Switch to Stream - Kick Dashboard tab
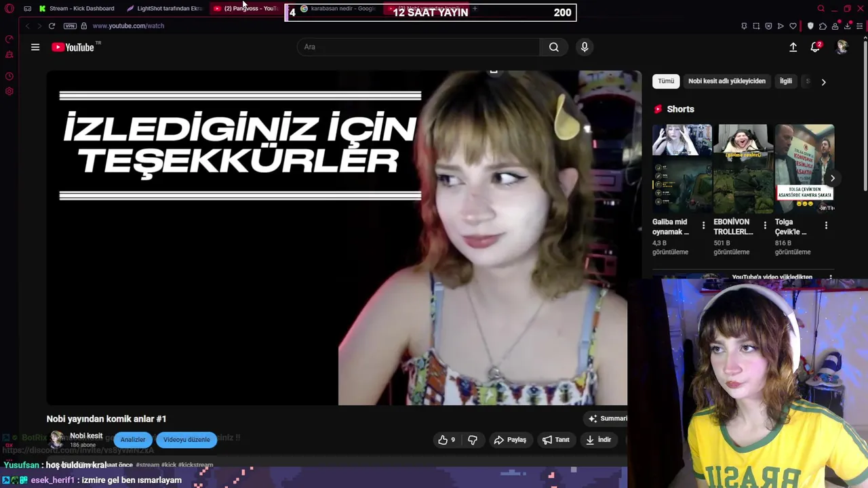868x488 pixels. (x=77, y=8)
